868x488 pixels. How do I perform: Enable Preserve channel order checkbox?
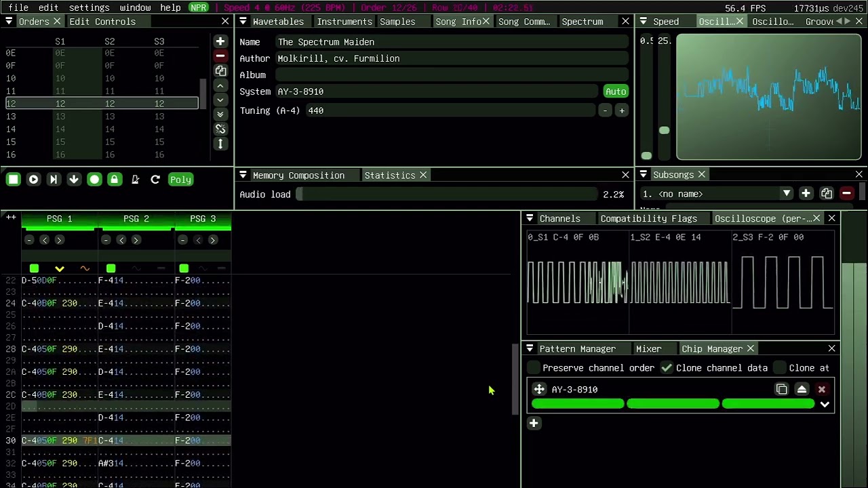click(x=534, y=368)
